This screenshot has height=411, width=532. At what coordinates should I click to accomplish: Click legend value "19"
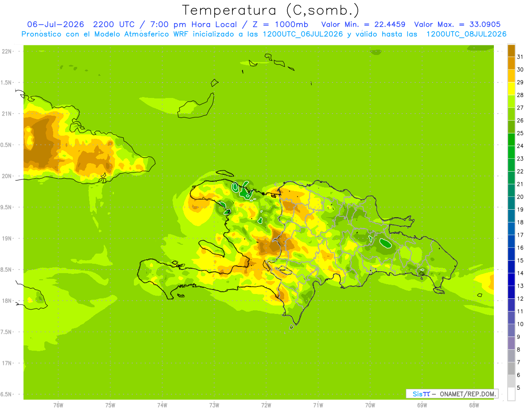(520, 209)
